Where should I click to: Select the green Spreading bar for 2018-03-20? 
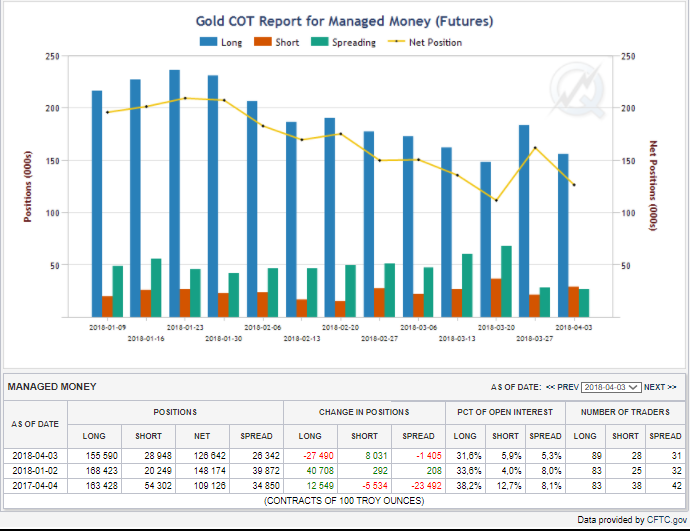pyautogui.click(x=506, y=282)
